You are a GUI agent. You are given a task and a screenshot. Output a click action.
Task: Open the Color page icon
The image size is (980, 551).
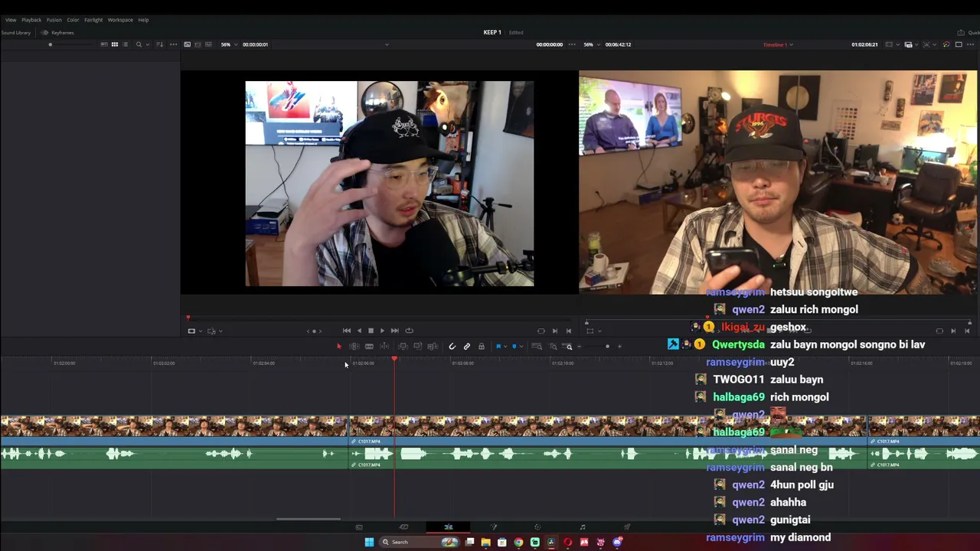tap(537, 527)
